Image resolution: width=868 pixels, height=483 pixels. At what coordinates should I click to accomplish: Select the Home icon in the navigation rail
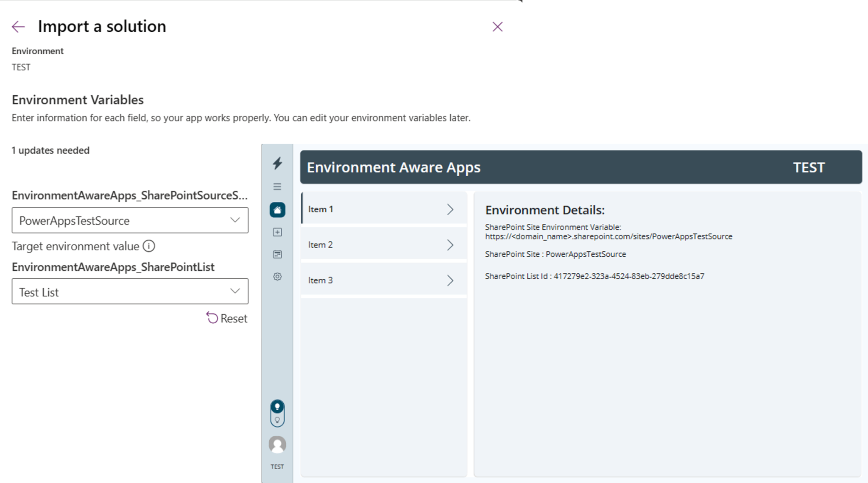(x=277, y=211)
